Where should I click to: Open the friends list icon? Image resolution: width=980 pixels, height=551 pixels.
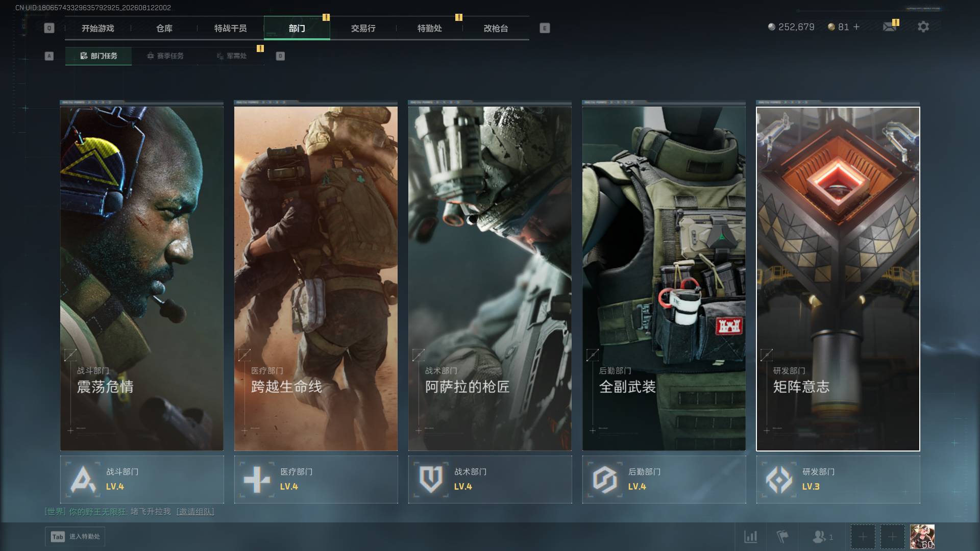pyautogui.click(x=822, y=537)
